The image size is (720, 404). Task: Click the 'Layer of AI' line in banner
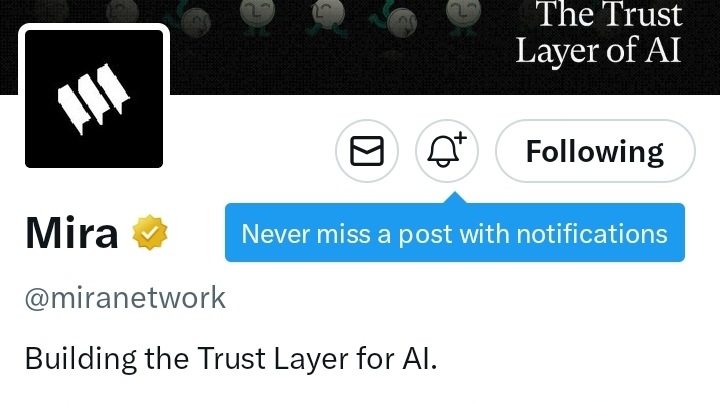coord(598,50)
